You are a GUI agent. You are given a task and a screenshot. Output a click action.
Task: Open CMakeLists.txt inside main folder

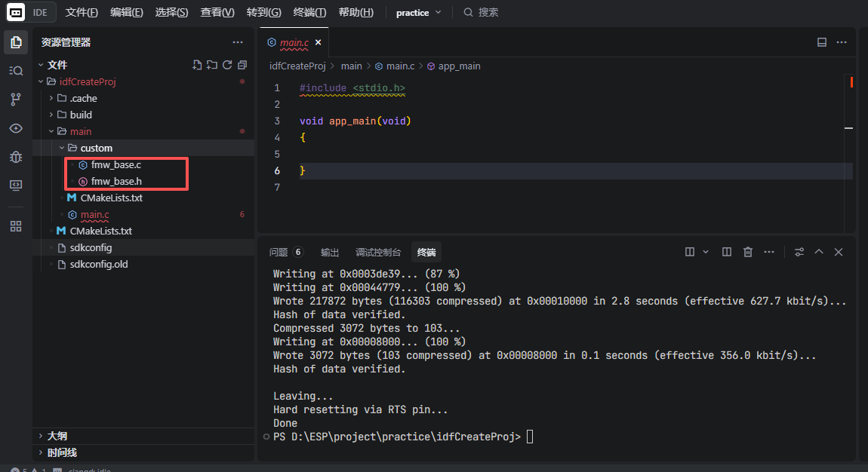click(x=111, y=198)
